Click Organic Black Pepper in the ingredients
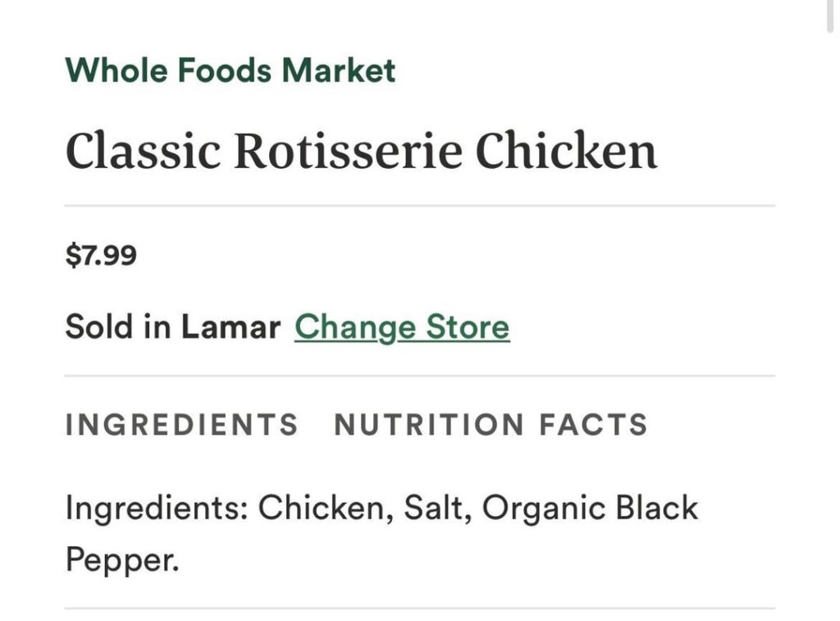The width and height of the screenshot is (840, 621). click(591, 509)
